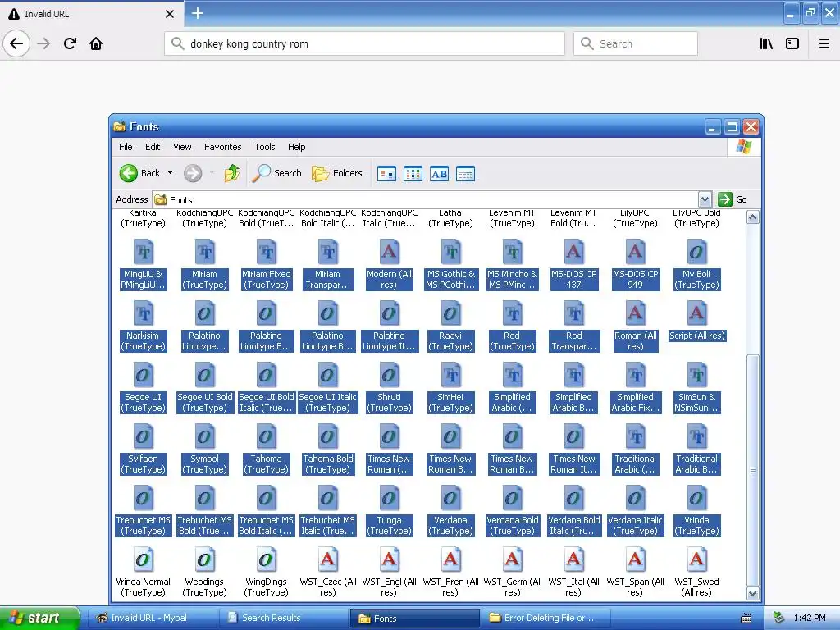This screenshot has height=630, width=840.
Task: Reload the page in browser
Action: point(70,43)
